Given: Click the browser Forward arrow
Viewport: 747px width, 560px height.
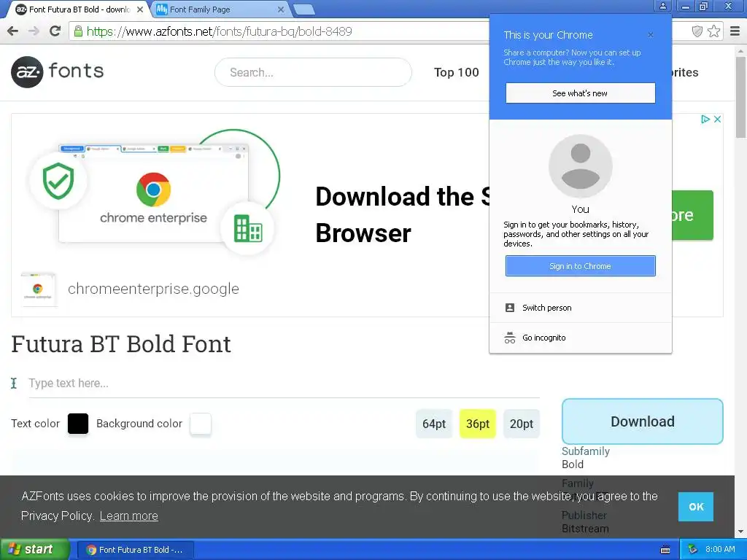Looking at the screenshot, I should pos(34,31).
